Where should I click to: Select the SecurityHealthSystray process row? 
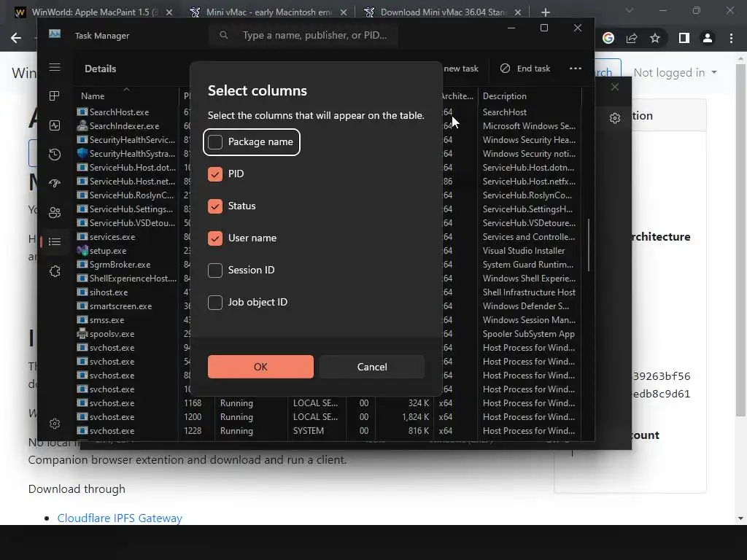point(126,153)
